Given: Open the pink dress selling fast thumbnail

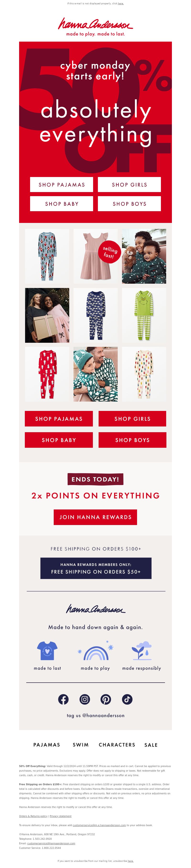Looking at the screenshot, I should click(x=95, y=256).
